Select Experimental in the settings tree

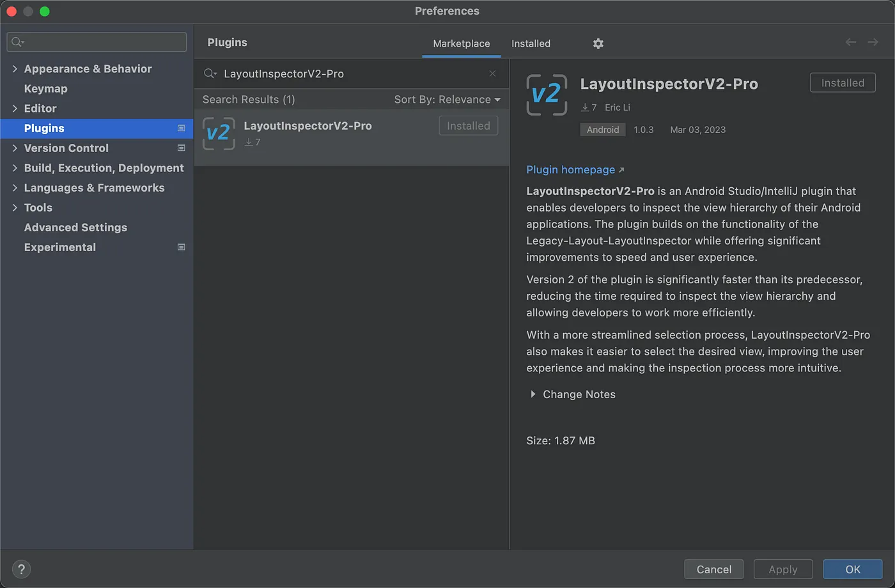60,247
